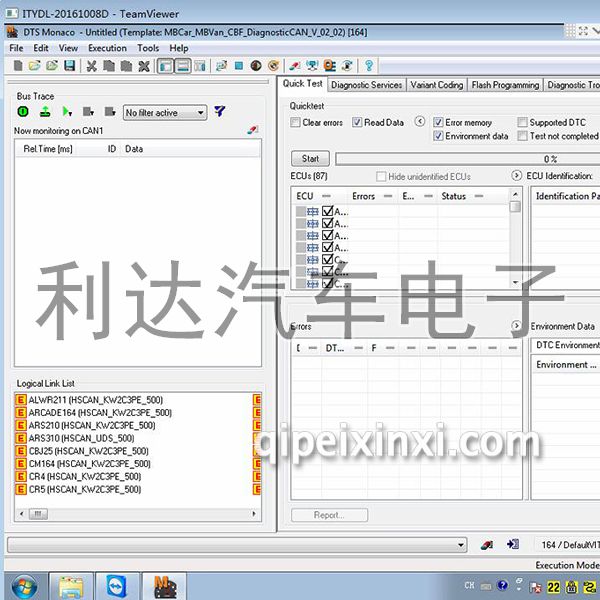Image resolution: width=600 pixels, height=600 pixels.
Task: Toggle the Supported DTC checkbox
Action: 522,123
